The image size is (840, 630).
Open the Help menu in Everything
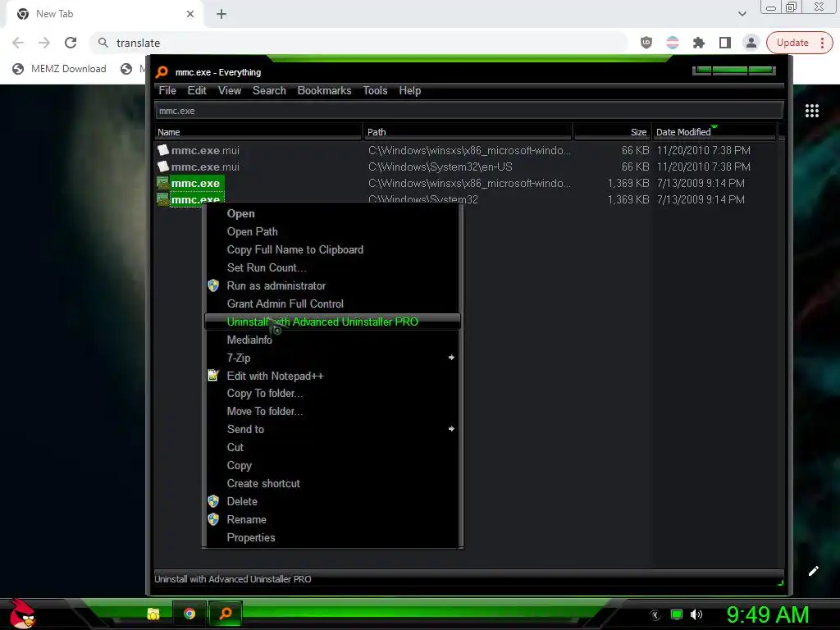tap(410, 90)
